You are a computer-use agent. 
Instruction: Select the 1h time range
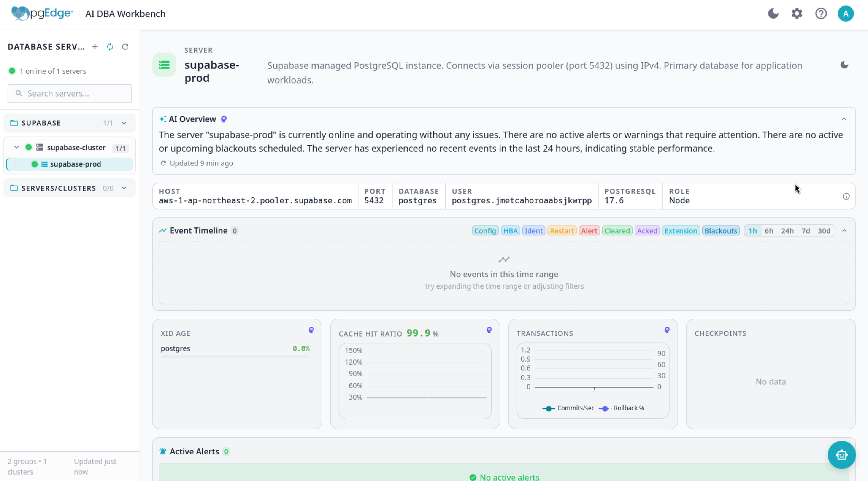[753, 231]
